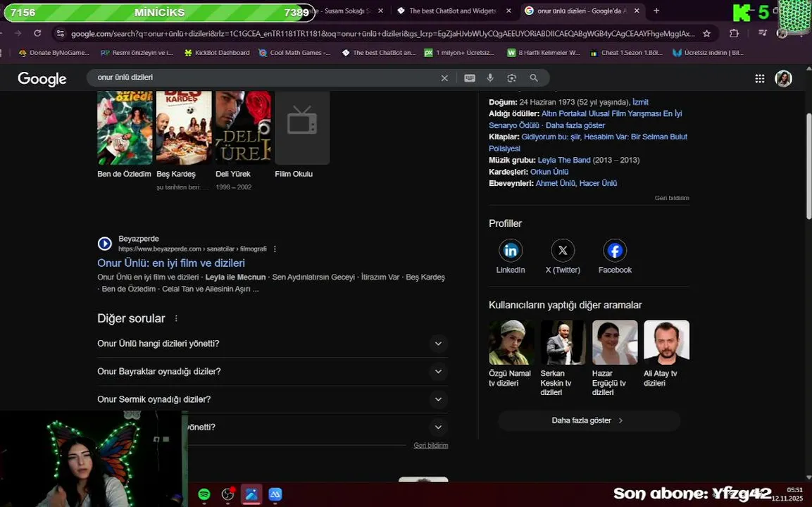Open the İzmir birthplace link

click(640, 102)
